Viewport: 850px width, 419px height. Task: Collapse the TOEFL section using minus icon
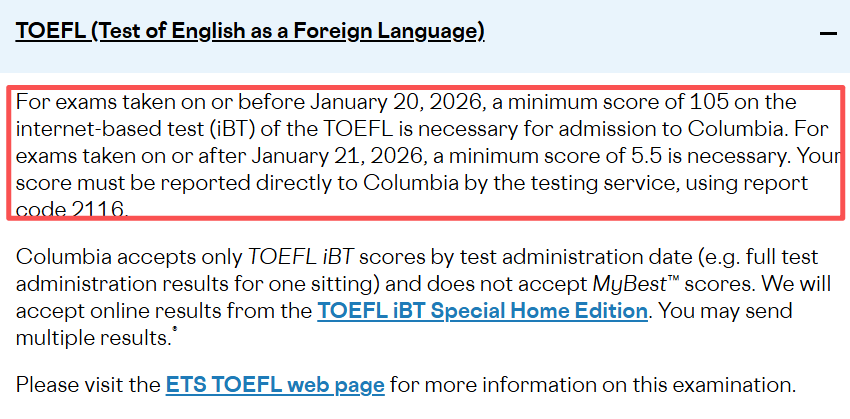tap(827, 34)
